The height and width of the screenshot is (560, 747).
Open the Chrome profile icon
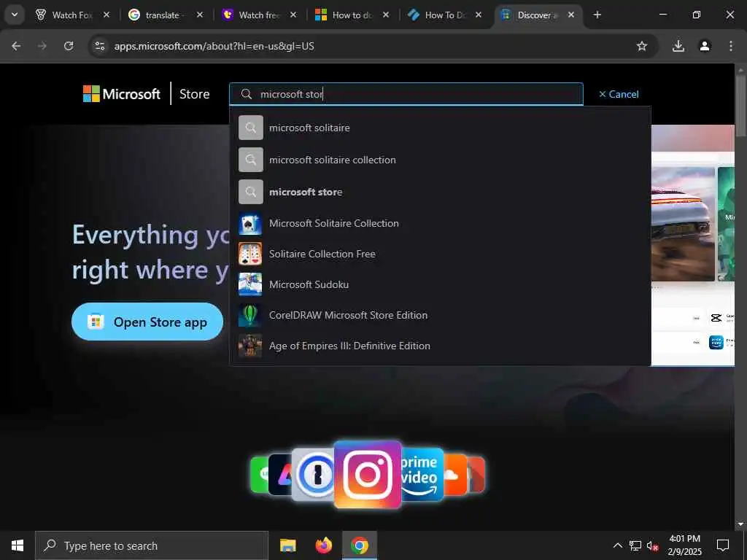point(705,46)
